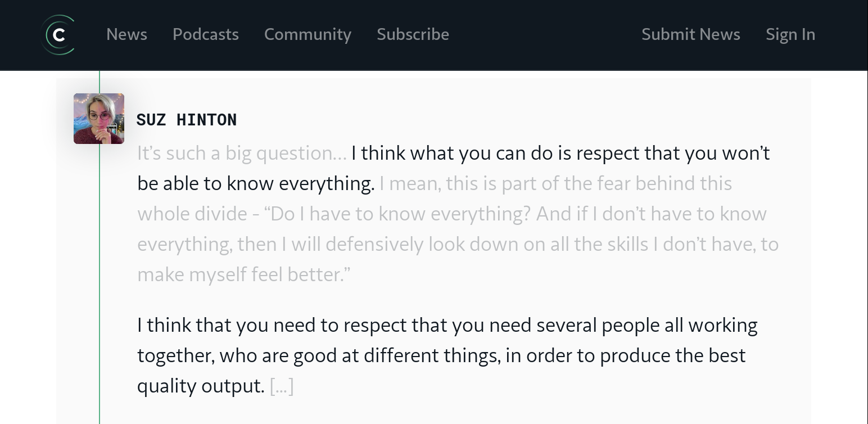Click Sign In in the header
Screen dimensions: 868x424
(790, 34)
